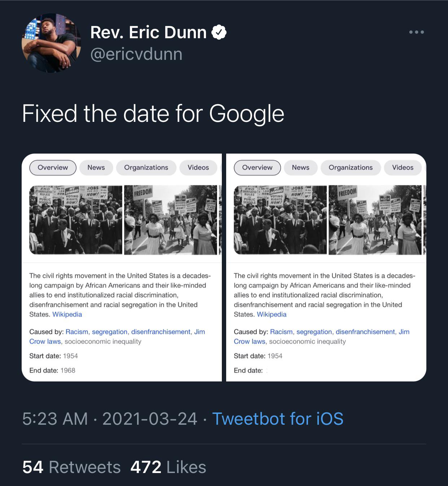The width and height of the screenshot is (448, 486).
Task: View the 472 Likes list
Action: (168, 467)
